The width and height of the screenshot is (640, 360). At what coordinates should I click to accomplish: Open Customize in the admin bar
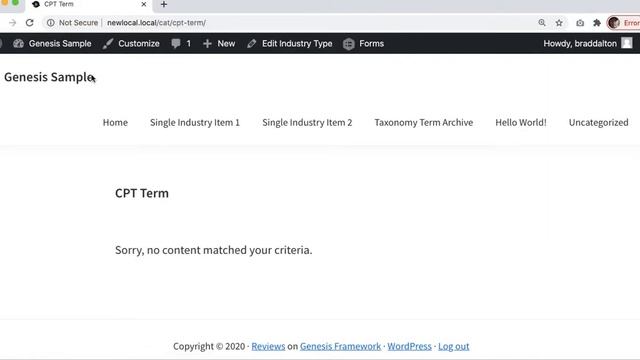[131, 44]
